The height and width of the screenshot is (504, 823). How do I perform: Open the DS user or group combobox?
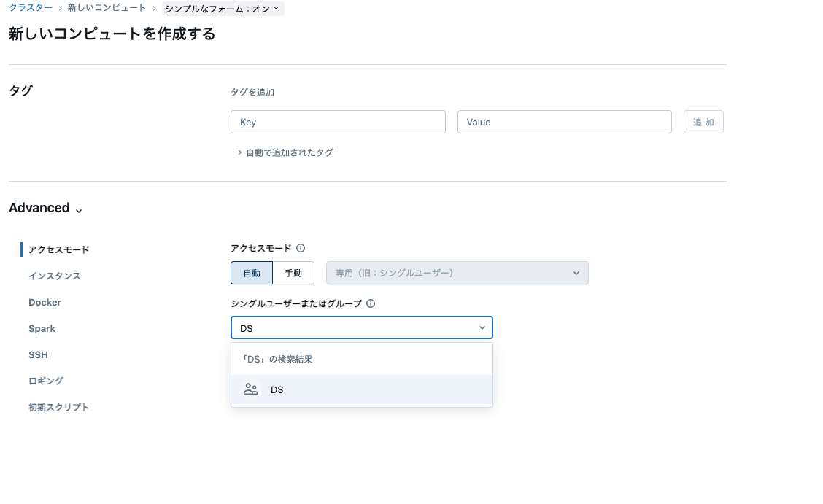[x=361, y=327]
